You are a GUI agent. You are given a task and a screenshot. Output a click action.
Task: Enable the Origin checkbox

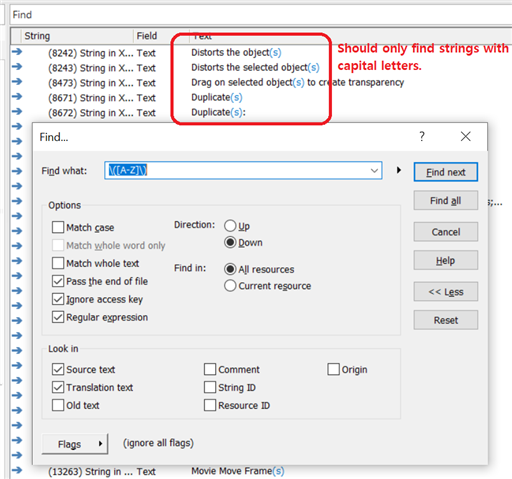coord(333,369)
